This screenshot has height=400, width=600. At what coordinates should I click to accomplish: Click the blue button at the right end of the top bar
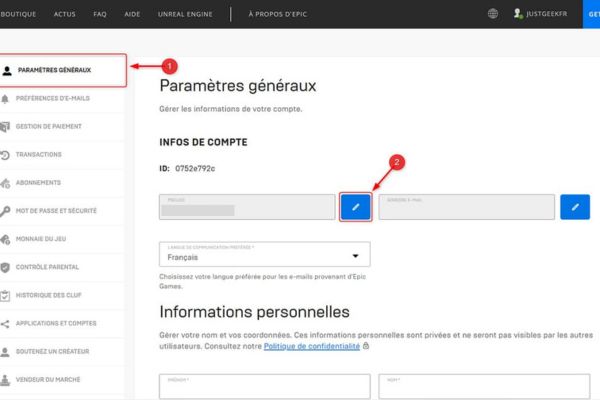click(x=591, y=14)
